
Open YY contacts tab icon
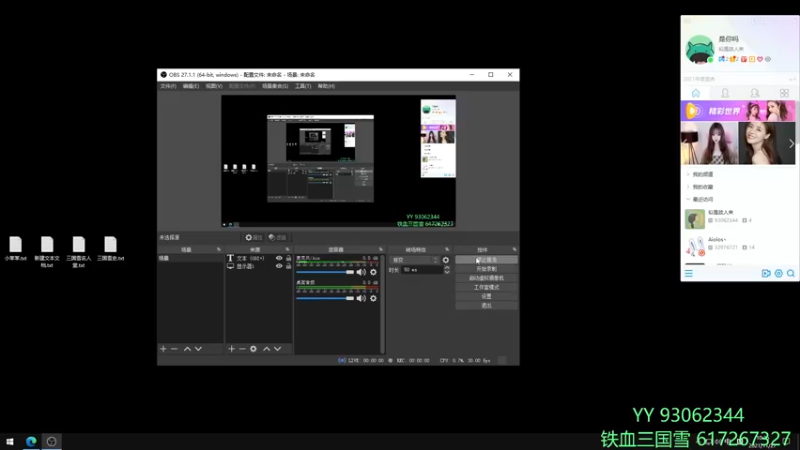725,93
